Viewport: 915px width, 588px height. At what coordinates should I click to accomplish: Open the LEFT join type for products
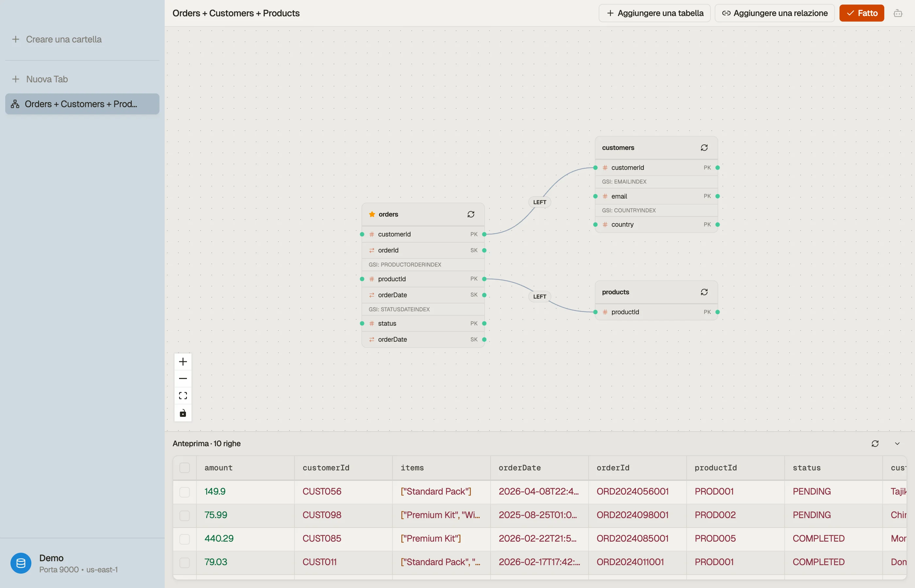coord(539,297)
